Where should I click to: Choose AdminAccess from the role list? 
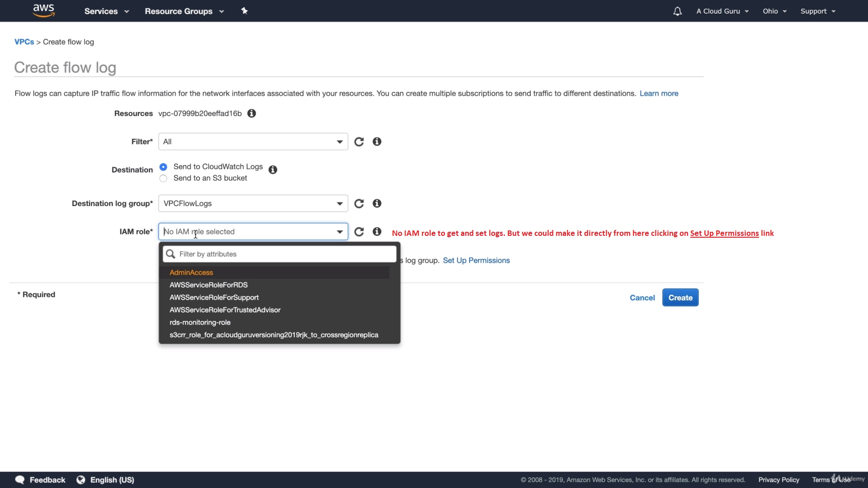[191, 272]
